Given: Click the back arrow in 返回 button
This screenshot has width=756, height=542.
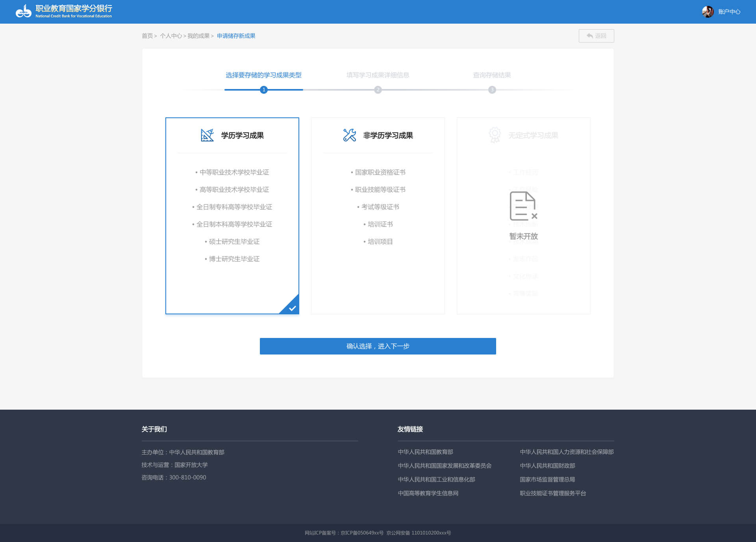Looking at the screenshot, I should coord(589,36).
